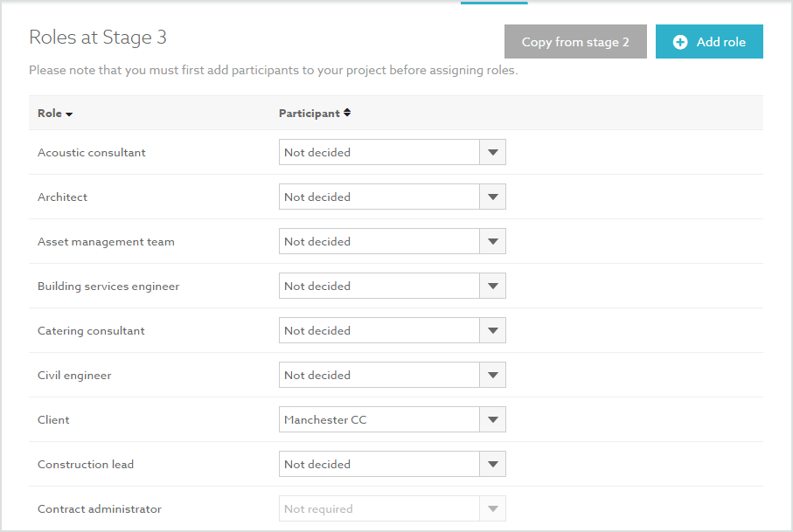
Task: Expand Catering consultant dropdown arrow
Action: tap(492, 330)
